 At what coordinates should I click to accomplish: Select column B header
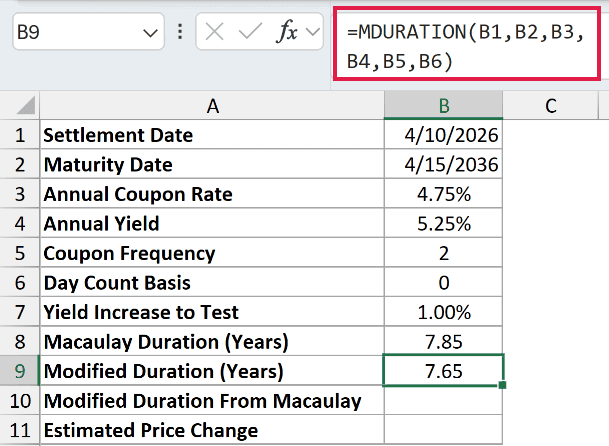[x=444, y=106]
